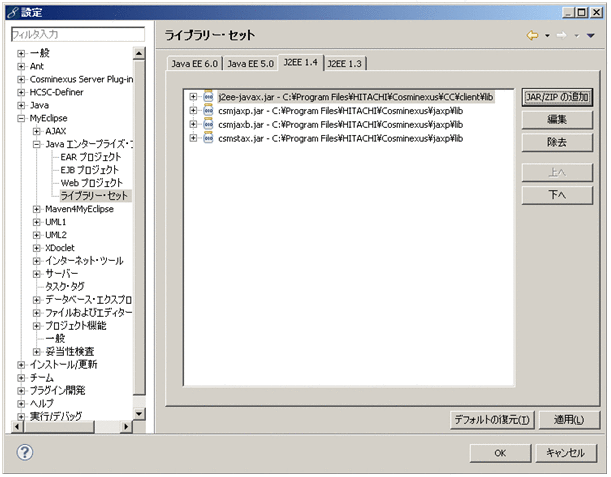The width and height of the screenshot is (611, 477).
Task: Select タスク・タグ in the tree
Action: [65, 286]
